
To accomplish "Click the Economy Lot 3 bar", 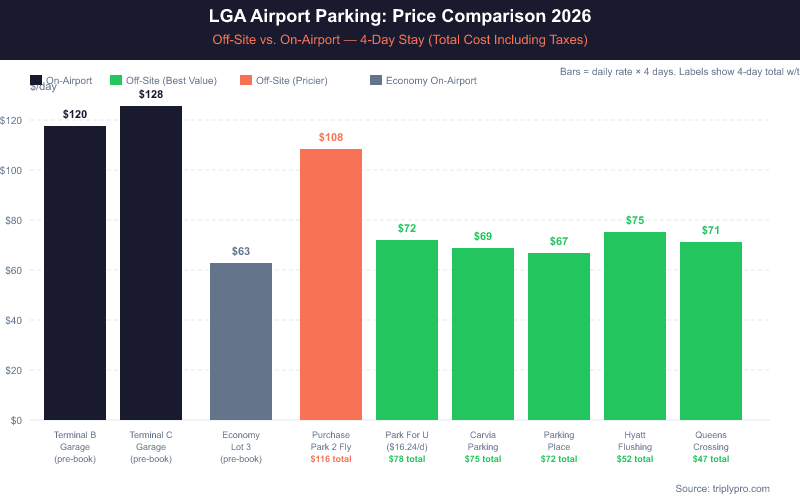I will (241, 341).
